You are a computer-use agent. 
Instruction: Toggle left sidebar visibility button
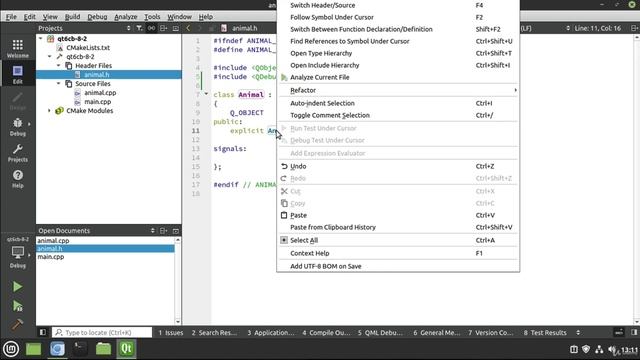42,332
